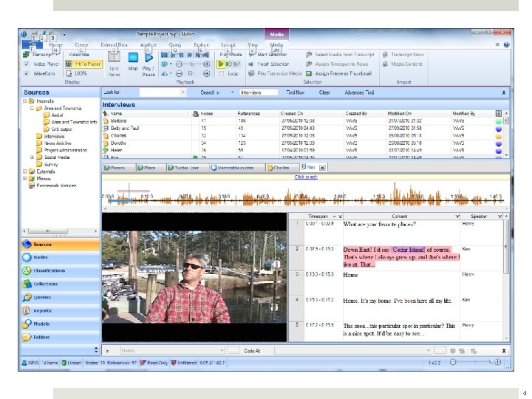This screenshot has height=399, width=532.
Task: Toggle the Video Player checkbox
Action: tap(27, 64)
